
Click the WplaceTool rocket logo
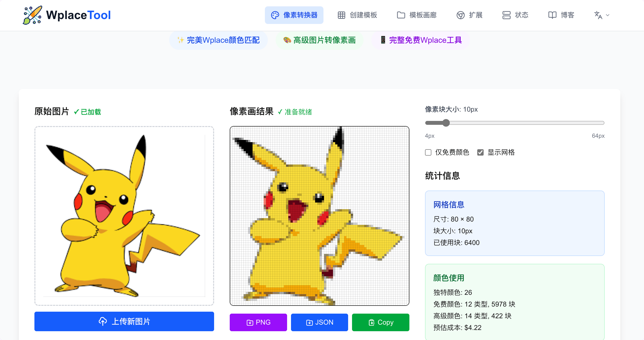click(x=32, y=15)
